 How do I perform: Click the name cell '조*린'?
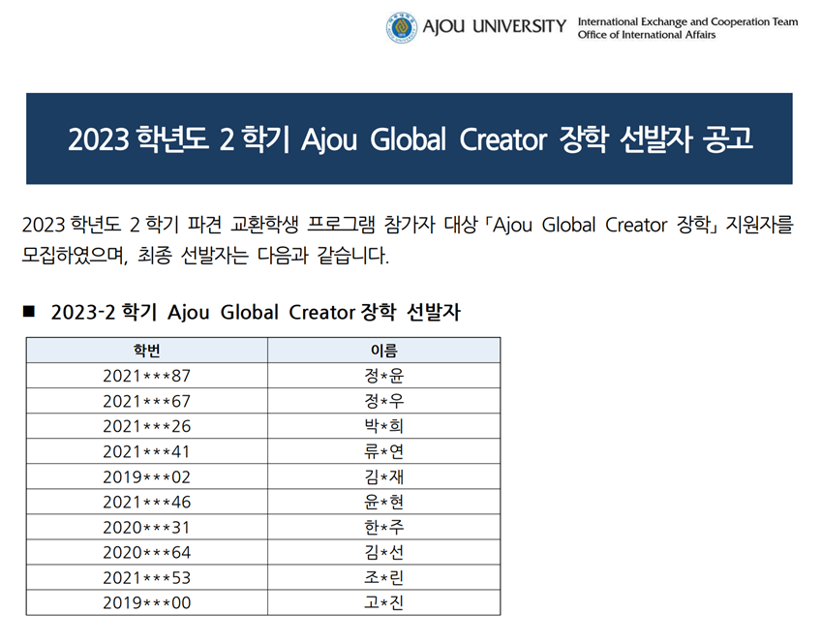[x=384, y=577]
